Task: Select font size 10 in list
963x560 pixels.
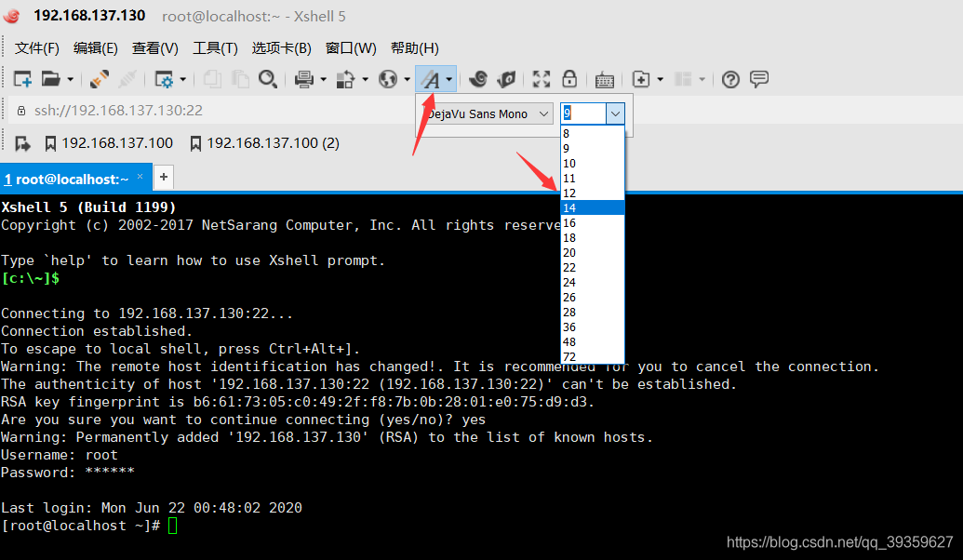Action: click(592, 164)
